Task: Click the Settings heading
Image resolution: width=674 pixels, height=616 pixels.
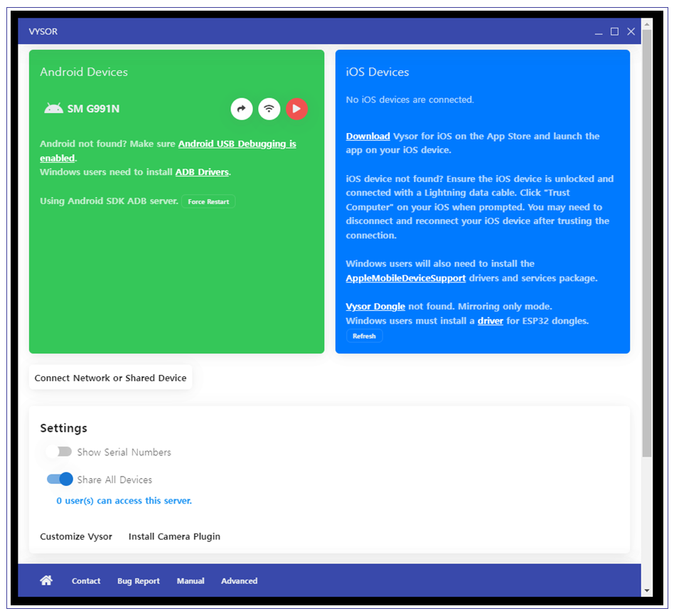Action: pyautogui.click(x=63, y=428)
